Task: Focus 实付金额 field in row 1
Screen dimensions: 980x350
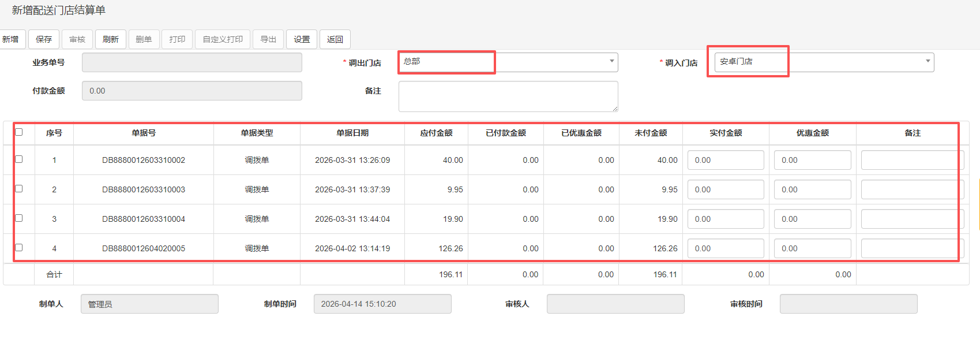Action: [x=725, y=160]
